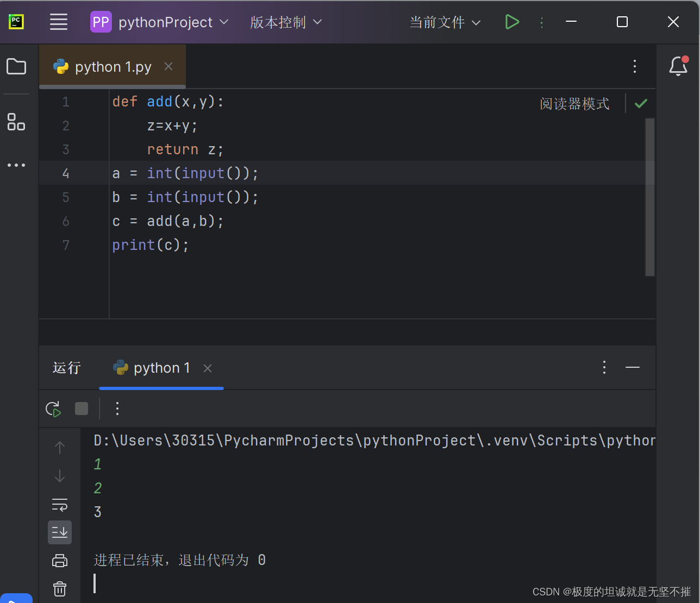Screen dimensions: 700x603
Task: Toggle 阅读器模式 reader mode
Action: pyautogui.click(x=574, y=103)
